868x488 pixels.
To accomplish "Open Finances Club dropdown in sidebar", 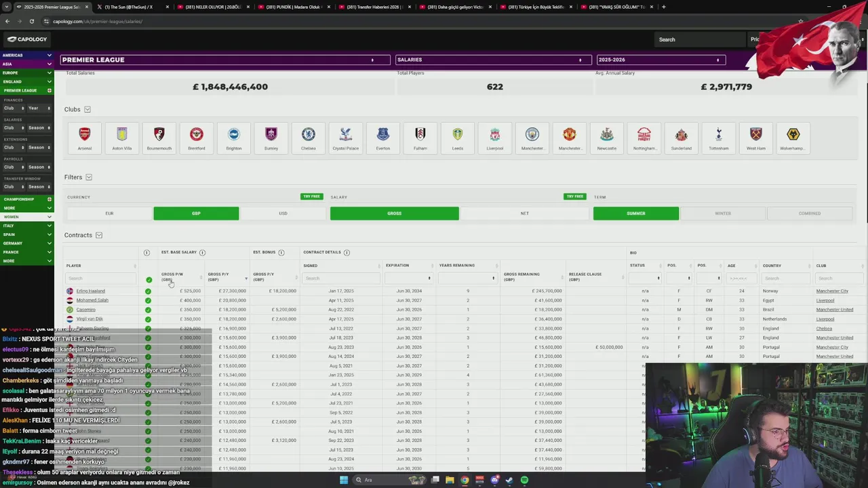I will point(14,108).
